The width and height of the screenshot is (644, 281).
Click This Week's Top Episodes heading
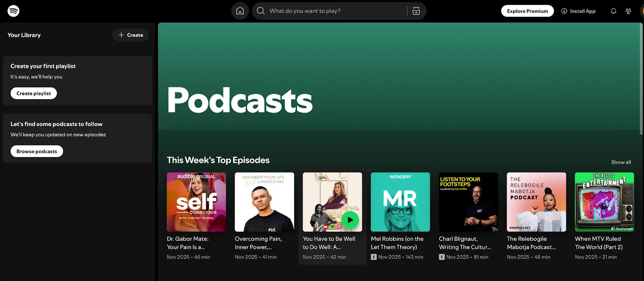(x=218, y=160)
